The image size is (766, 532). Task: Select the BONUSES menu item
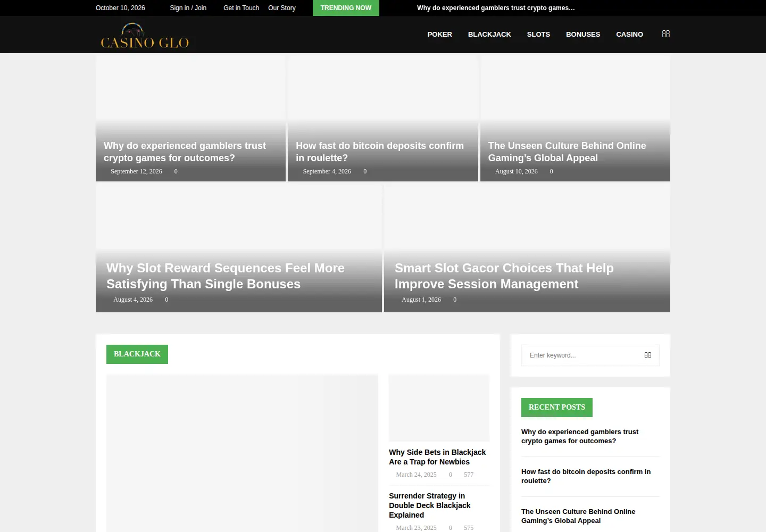[583, 35]
